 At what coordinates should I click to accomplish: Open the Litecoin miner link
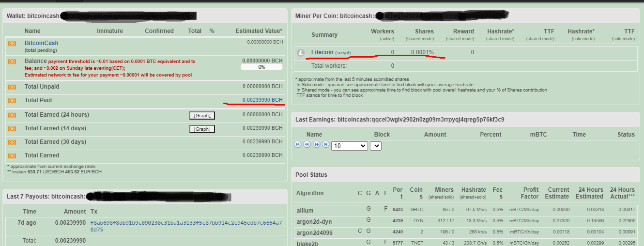[322, 52]
